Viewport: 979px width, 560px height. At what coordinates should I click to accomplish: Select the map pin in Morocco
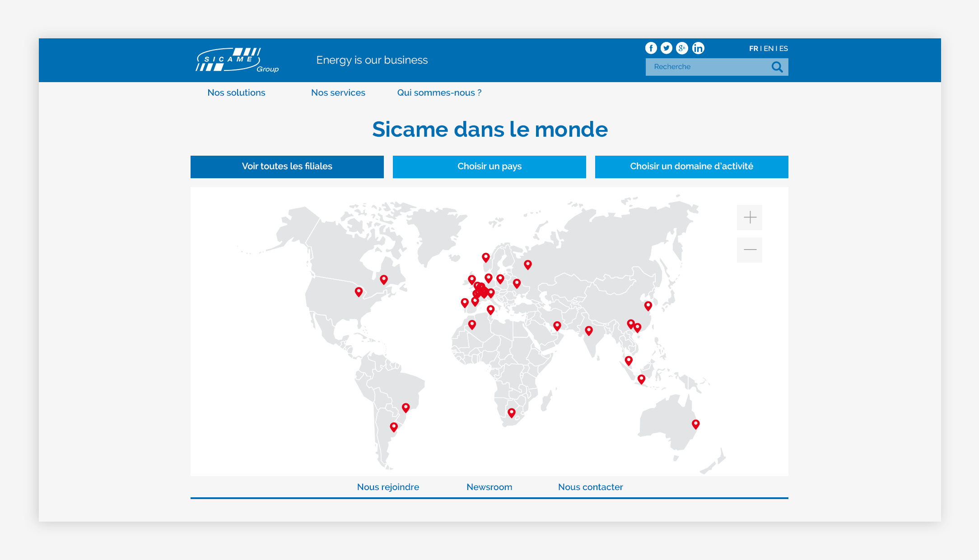tap(472, 324)
